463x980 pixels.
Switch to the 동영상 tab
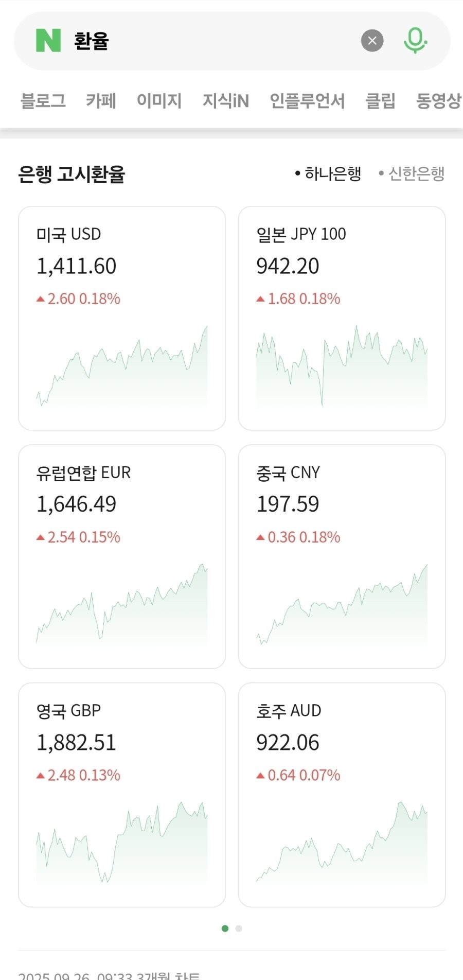pyautogui.click(x=438, y=101)
